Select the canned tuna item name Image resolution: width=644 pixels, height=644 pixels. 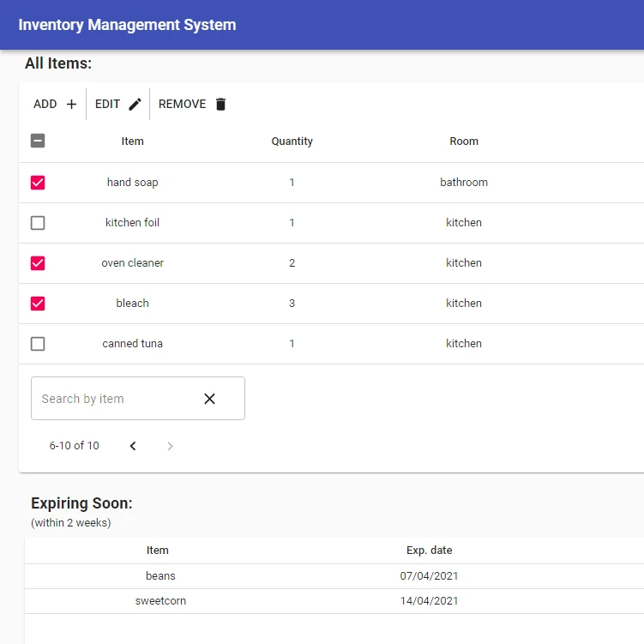tap(132, 343)
